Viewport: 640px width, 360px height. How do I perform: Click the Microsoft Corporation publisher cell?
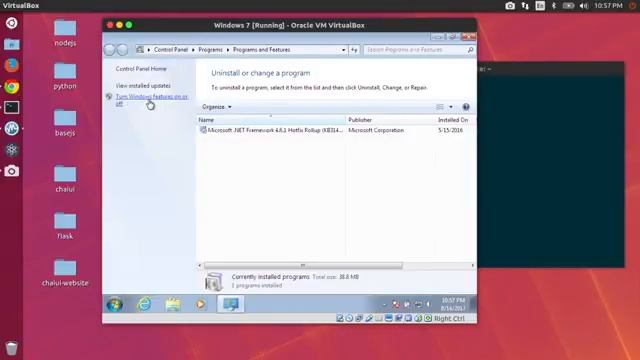(376, 130)
